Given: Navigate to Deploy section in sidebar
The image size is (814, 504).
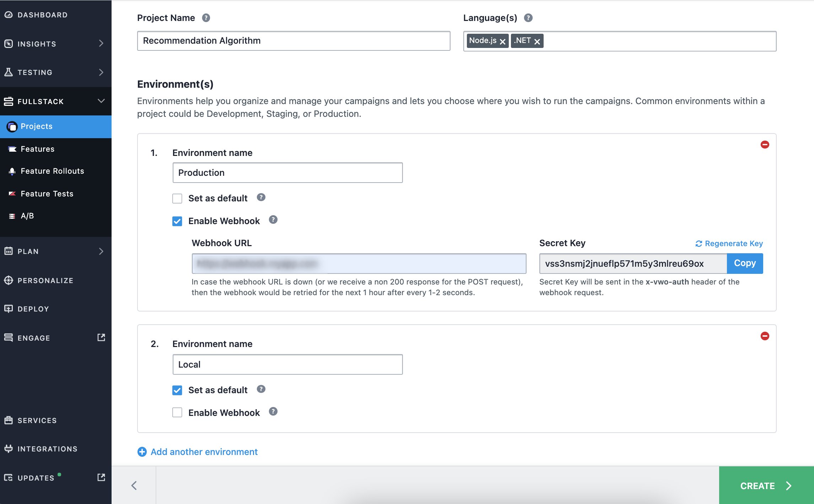Looking at the screenshot, I should click(33, 309).
